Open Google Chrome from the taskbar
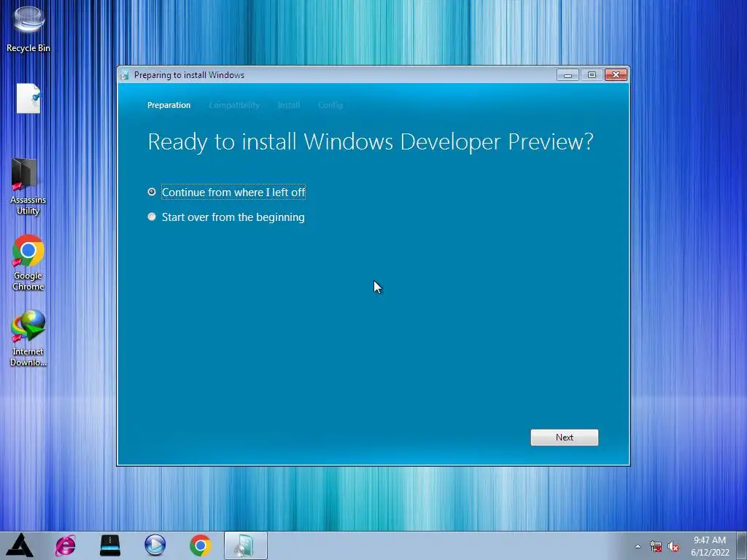 click(200, 545)
